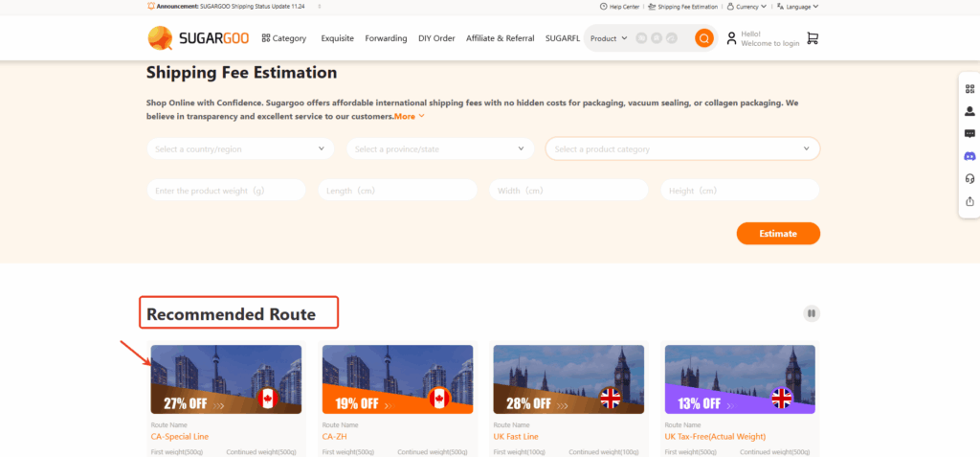Image resolution: width=980 pixels, height=457 pixels.
Task: Open the Discord icon in side panel
Action: [x=970, y=156]
